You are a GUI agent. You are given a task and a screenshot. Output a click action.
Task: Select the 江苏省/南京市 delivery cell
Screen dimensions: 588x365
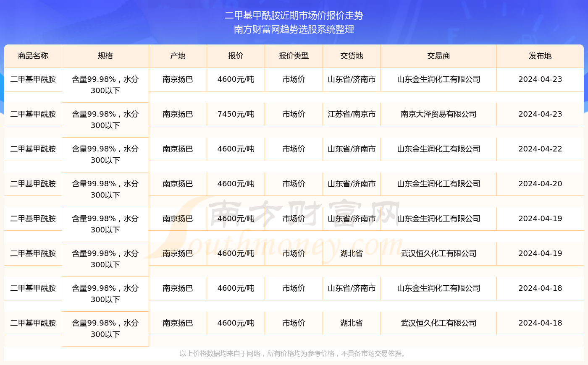(x=352, y=114)
